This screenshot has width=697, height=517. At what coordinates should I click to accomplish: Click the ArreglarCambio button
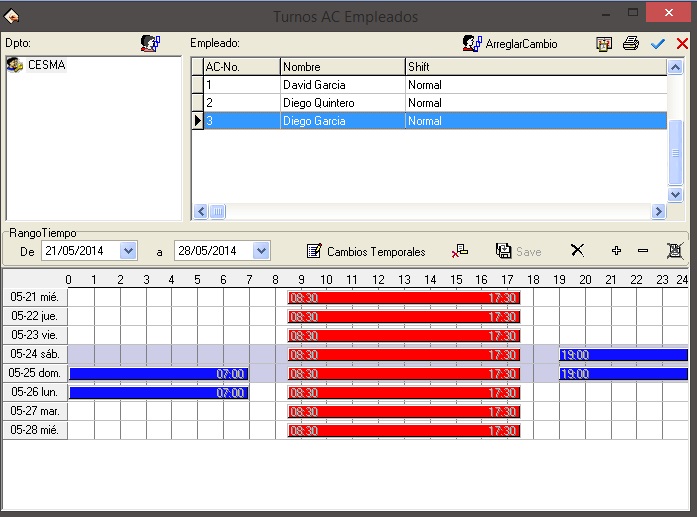coord(510,44)
